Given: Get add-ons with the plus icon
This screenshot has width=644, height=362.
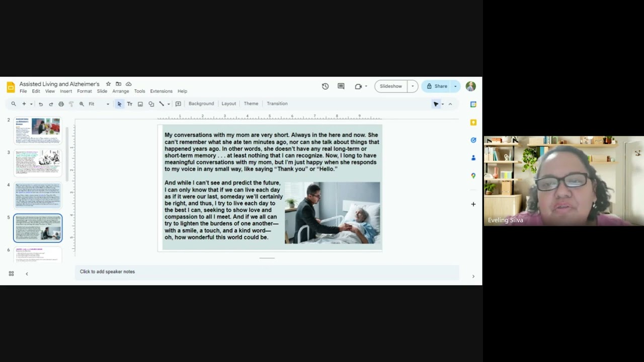Looking at the screenshot, I should [473, 204].
